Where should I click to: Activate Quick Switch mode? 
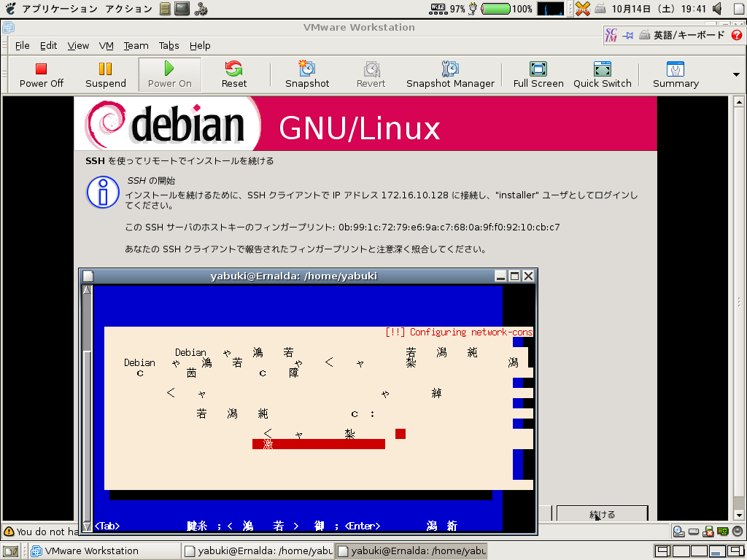pyautogui.click(x=602, y=75)
